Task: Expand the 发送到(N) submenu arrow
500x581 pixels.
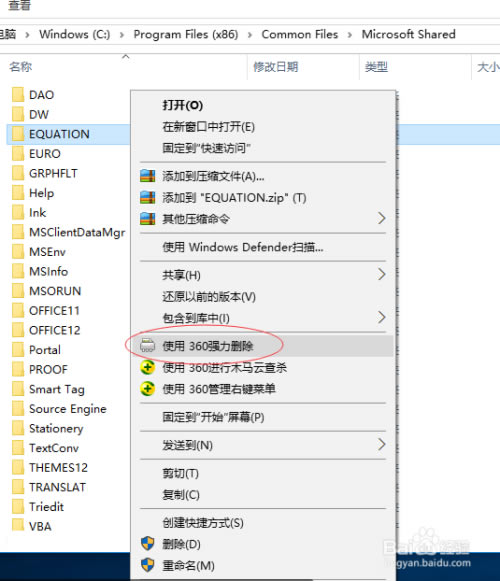Action: point(382,444)
